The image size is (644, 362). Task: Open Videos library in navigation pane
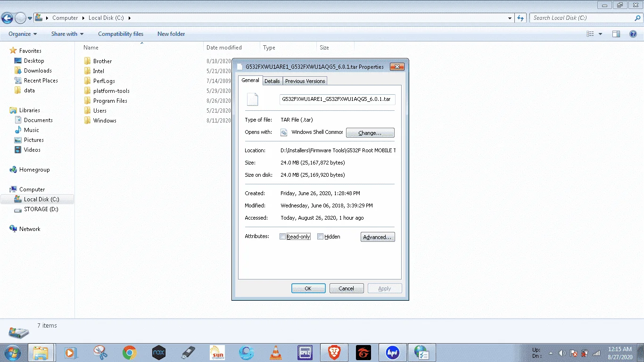pyautogui.click(x=33, y=150)
